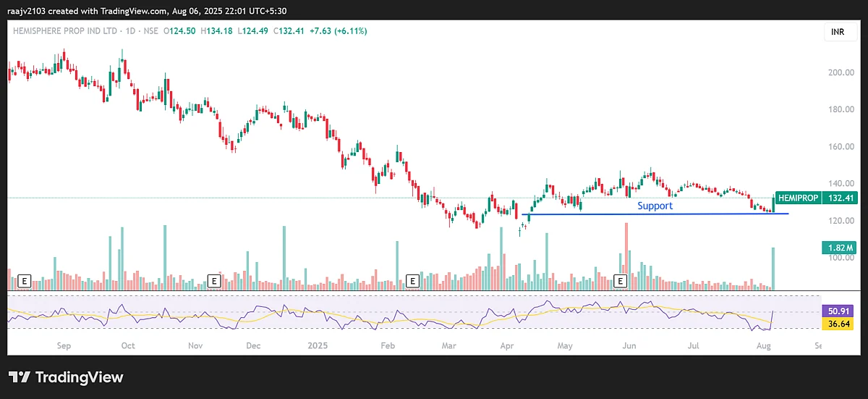Click the Nov label on time axis

coord(195,346)
